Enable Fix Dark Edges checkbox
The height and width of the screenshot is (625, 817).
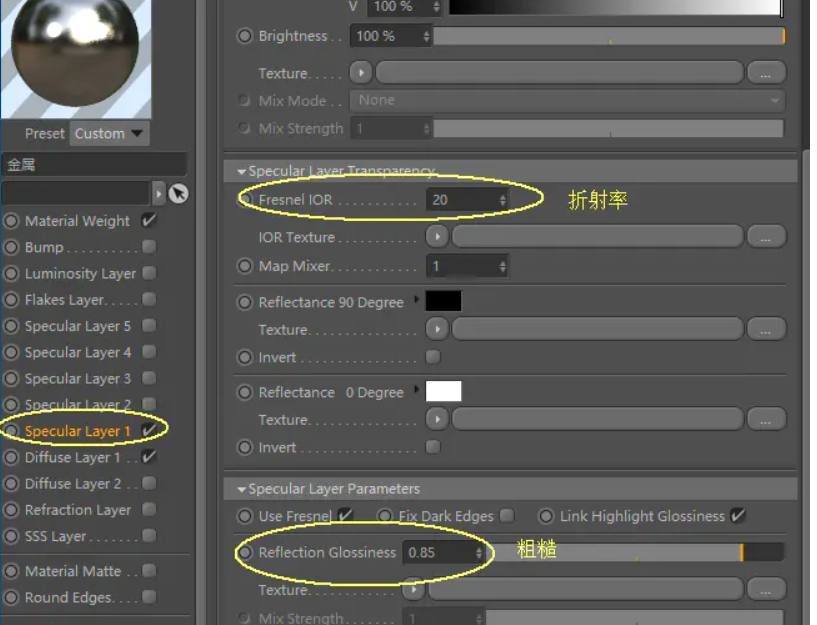[x=506, y=516]
